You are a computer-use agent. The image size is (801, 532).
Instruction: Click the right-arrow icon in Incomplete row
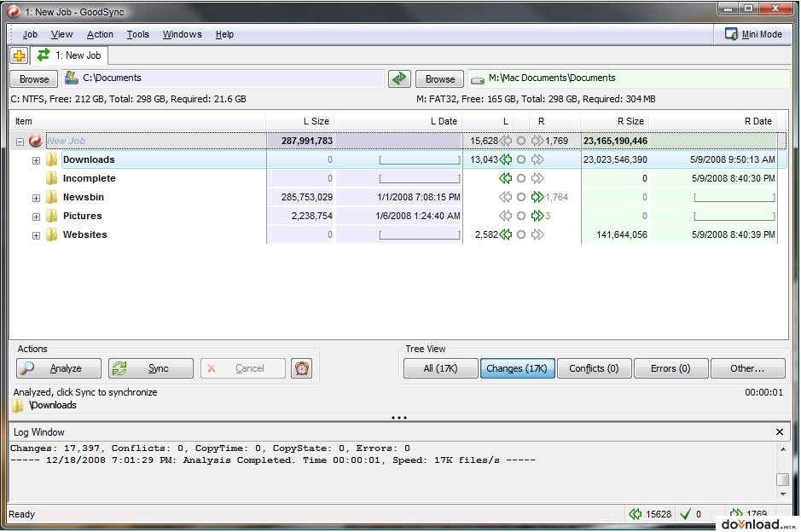coord(537,178)
